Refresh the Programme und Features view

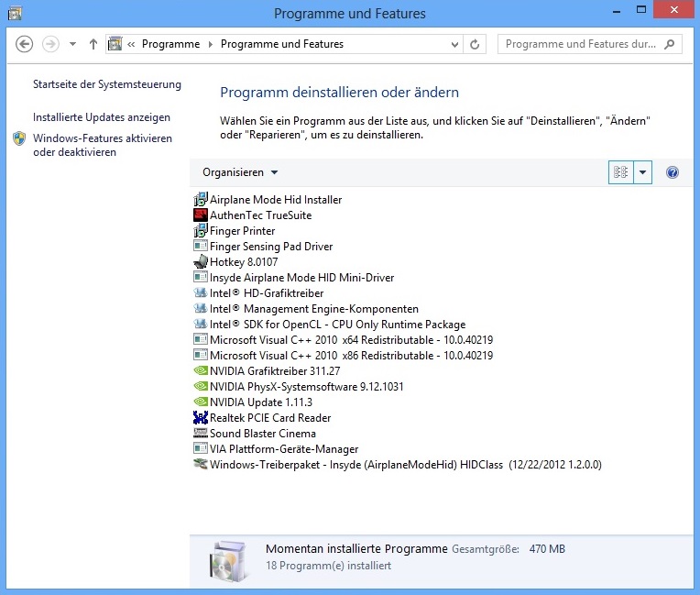point(475,44)
